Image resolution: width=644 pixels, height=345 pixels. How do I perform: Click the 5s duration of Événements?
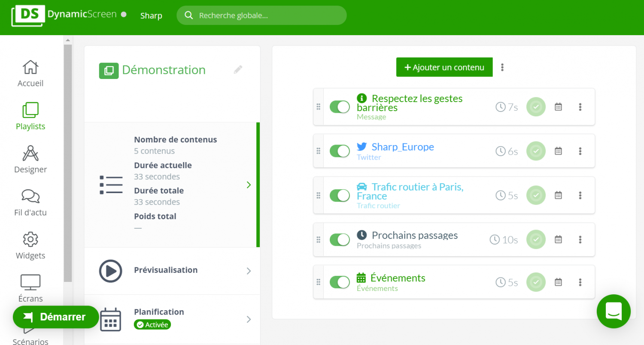point(507,282)
